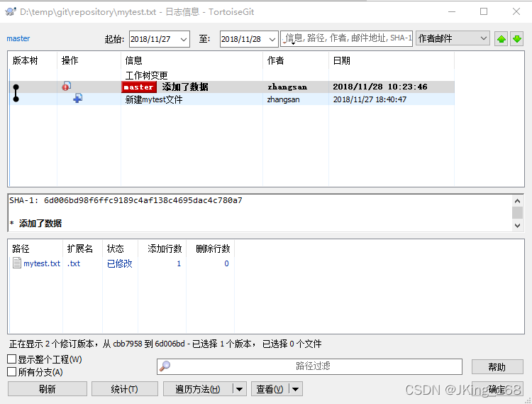This screenshot has width=532, height=404.
Task: Open the 起始 start date dropdown
Action: pos(184,39)
